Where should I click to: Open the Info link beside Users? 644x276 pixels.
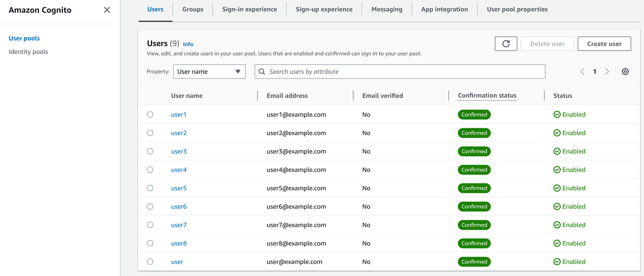pyautogui.click(x=188, y=44)
